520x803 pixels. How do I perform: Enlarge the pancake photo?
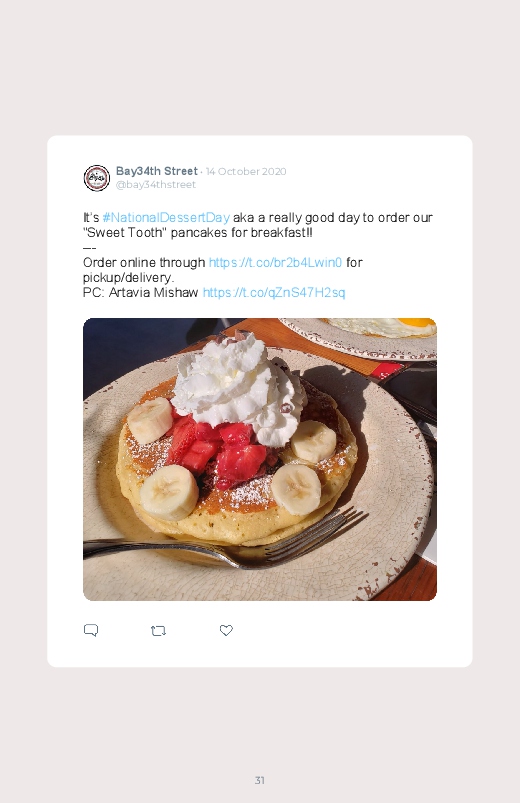coord(260,459)
